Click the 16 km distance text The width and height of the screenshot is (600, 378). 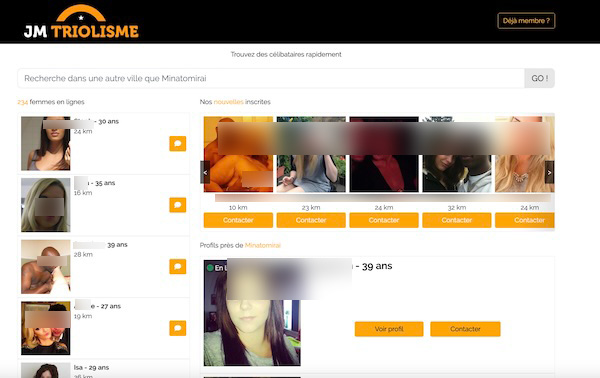(83, 193)
